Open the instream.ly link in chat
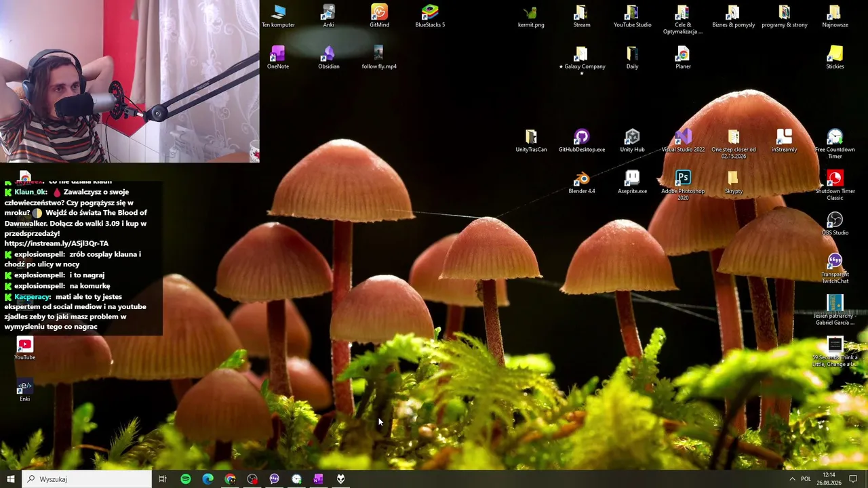This screenshot has height=488, width=868. click(x=56, y=243)
